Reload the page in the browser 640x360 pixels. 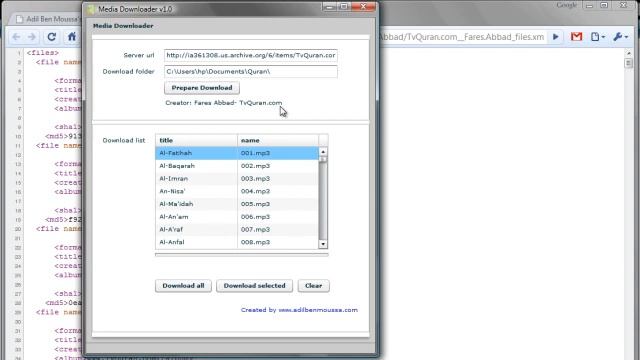coord(51,37)
